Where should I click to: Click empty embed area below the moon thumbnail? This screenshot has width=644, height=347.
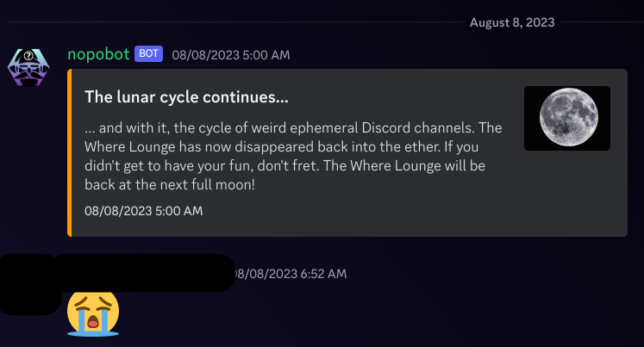(x=566, y=193)
